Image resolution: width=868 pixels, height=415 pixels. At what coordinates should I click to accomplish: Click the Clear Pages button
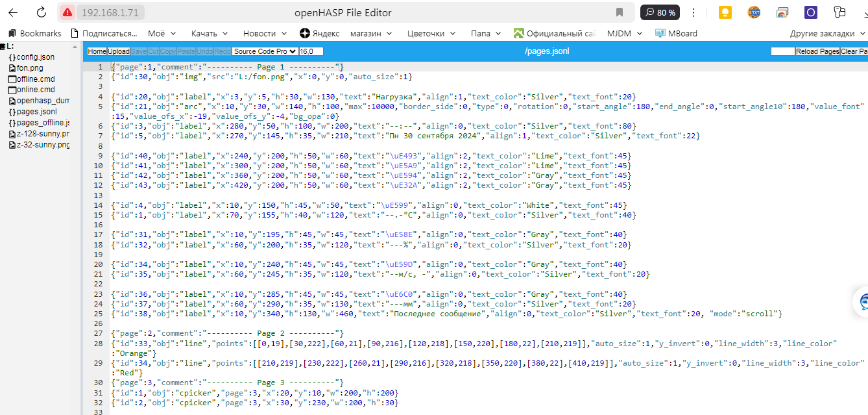coord(854,51)
